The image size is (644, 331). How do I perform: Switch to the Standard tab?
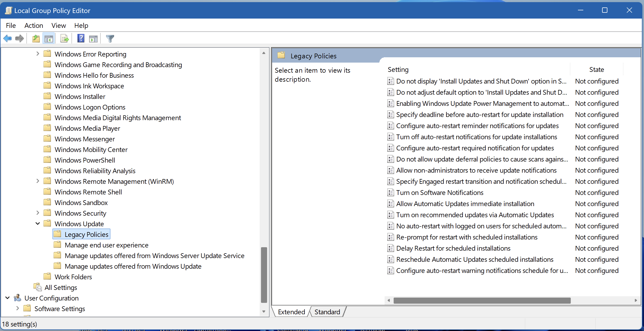coord(327,312)
